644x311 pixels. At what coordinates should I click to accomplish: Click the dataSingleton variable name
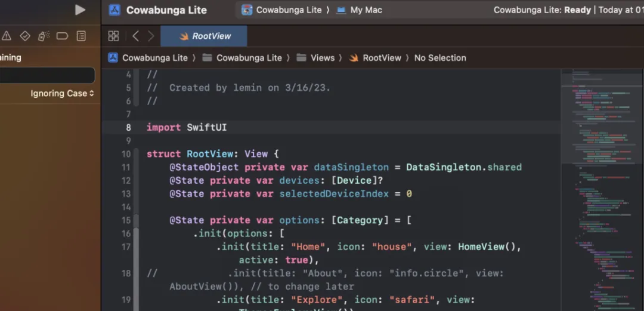[x=351, y=167]
